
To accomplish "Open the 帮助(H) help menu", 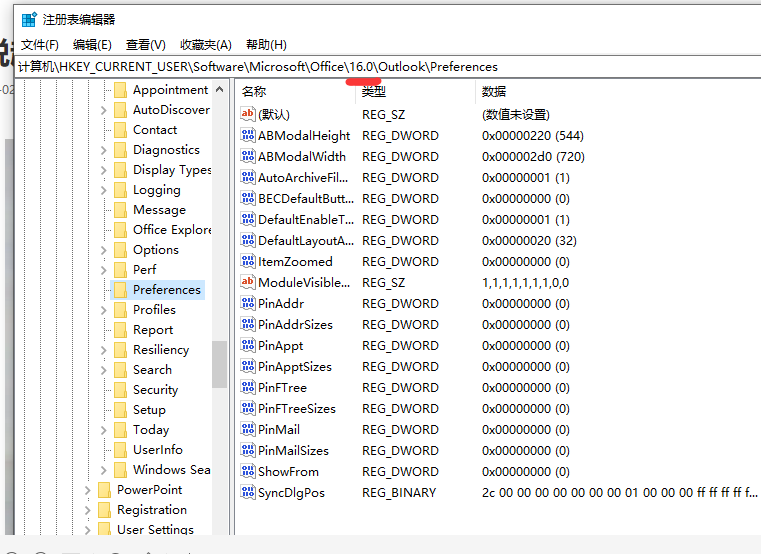I will tap(266, 44).
